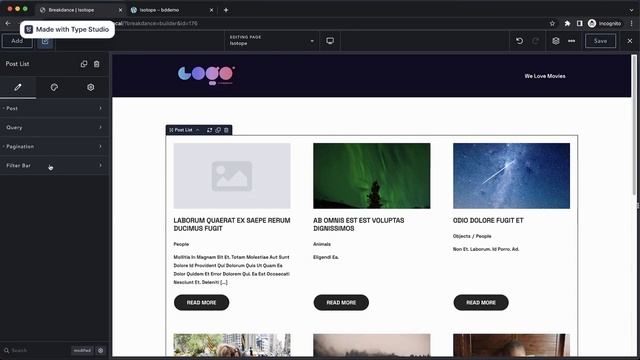Open the three-dots more options menu

(571, 41)
